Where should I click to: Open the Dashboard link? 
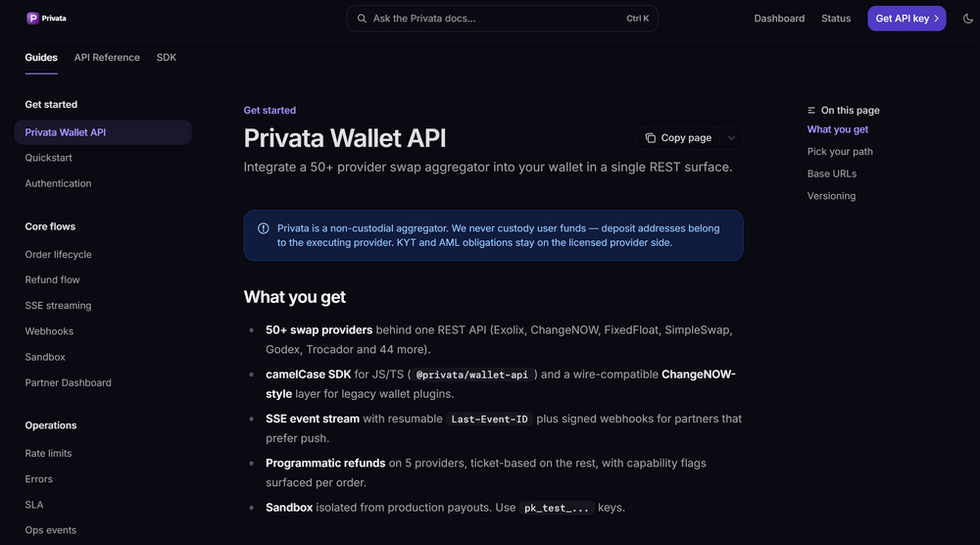coord(779,19)
